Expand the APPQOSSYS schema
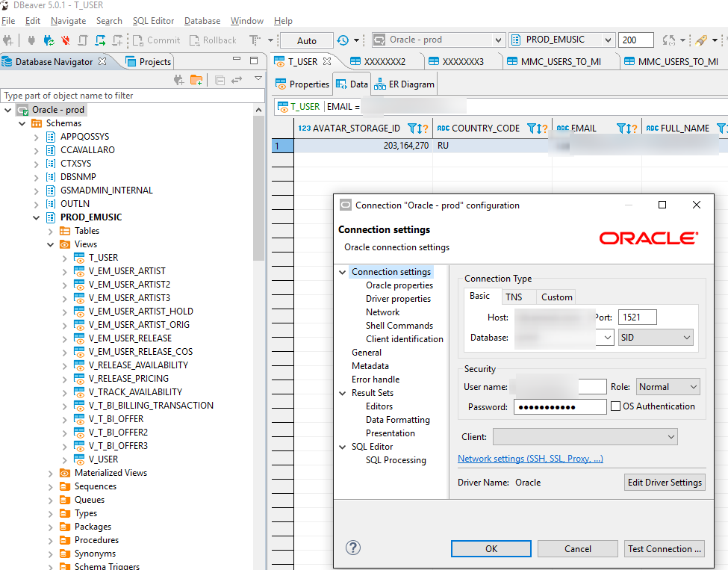This screenshot has height=570, width=728. tap(37, 137)
